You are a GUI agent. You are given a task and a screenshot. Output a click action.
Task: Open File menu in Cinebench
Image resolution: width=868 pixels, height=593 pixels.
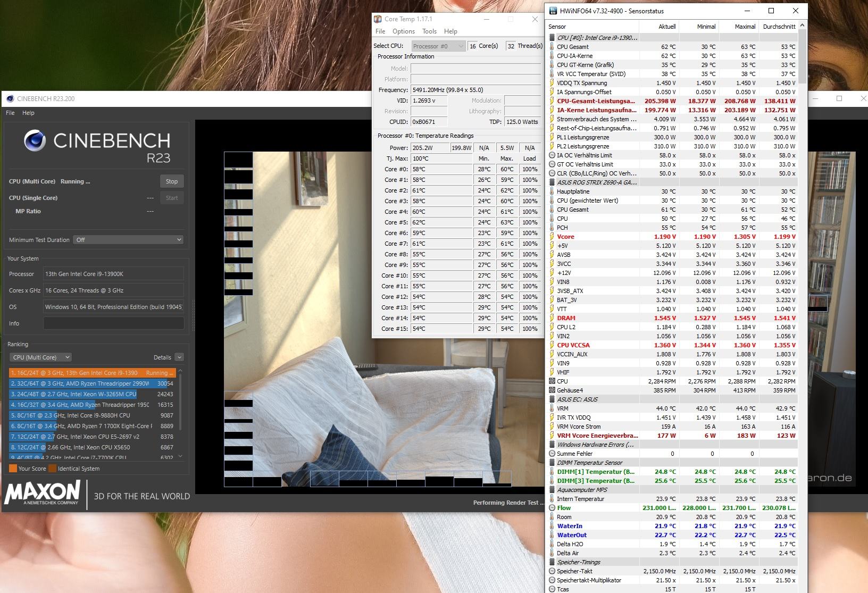(10, 113)
